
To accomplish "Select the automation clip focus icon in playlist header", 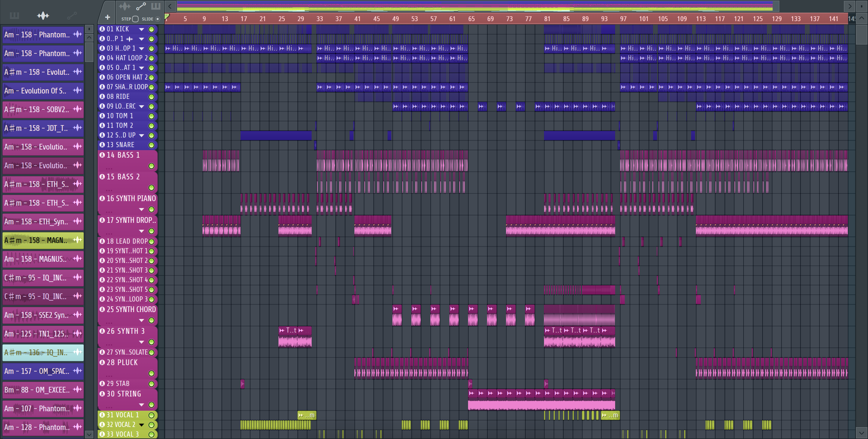I will (x=141, y=6).
